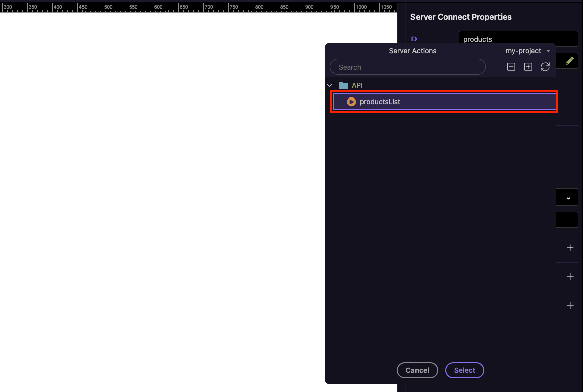The image size is (583, 392).
Task: Click the ID field containing products
Action: pos(518,39)
